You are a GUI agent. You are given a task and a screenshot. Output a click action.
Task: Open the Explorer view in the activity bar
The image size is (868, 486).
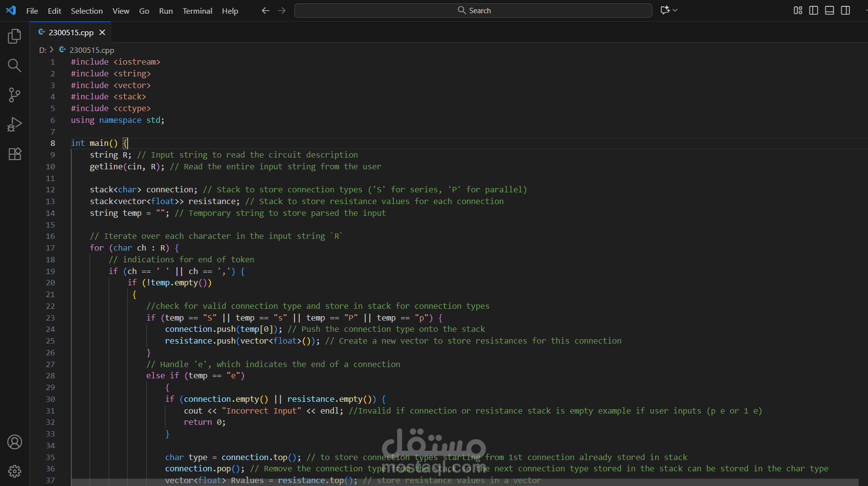(15, 36)
